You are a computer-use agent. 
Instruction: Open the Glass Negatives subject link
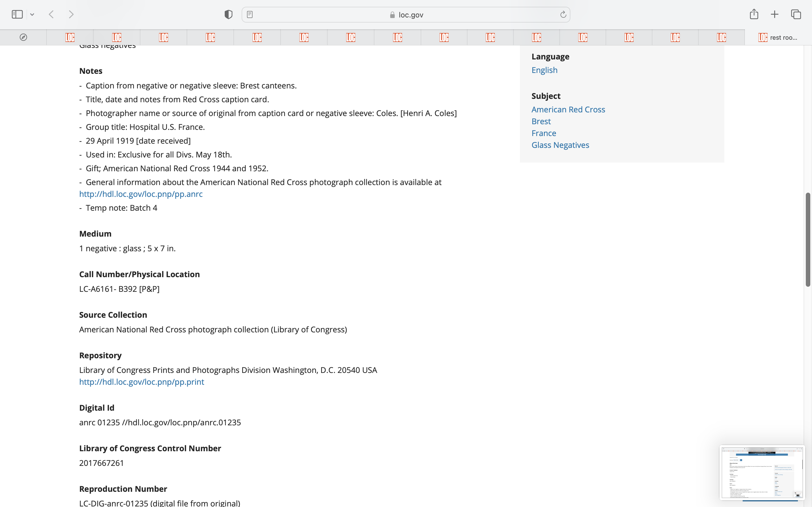pos(560,145)
